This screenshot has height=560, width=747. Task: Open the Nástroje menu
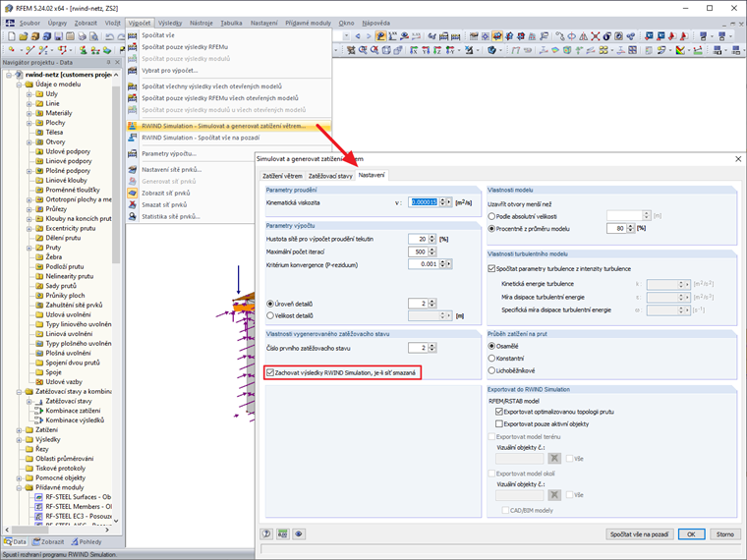pyautogui.click(x=201, y=23)
